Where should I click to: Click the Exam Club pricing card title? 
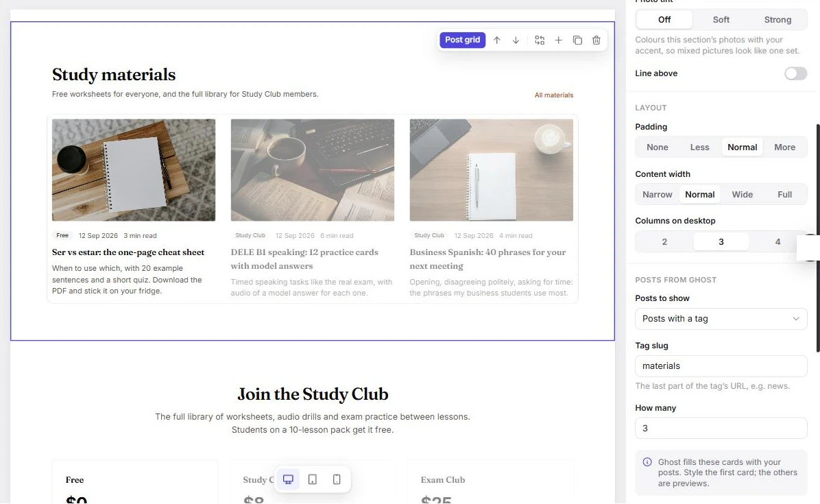click(443, 480)
